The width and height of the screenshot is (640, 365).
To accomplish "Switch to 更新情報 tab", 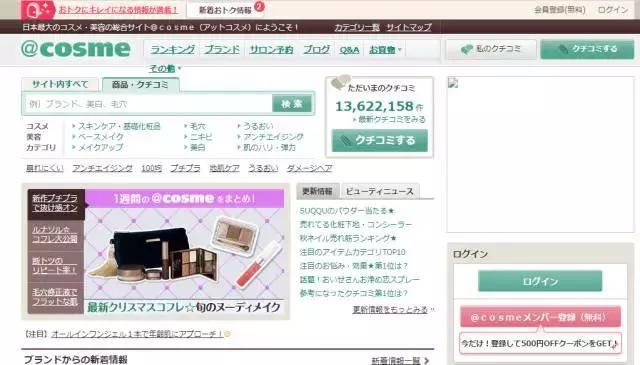I will coord(317,191).
